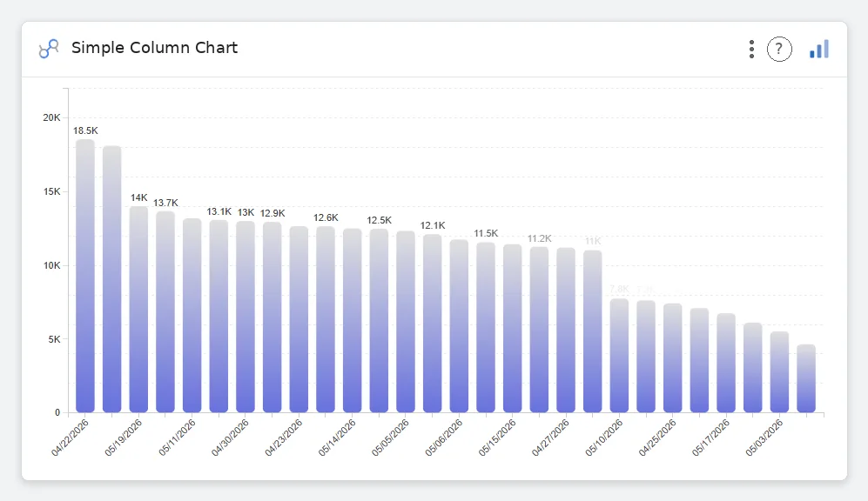Click the 05/11/2026 x-axis date label

tap(177, 438)
